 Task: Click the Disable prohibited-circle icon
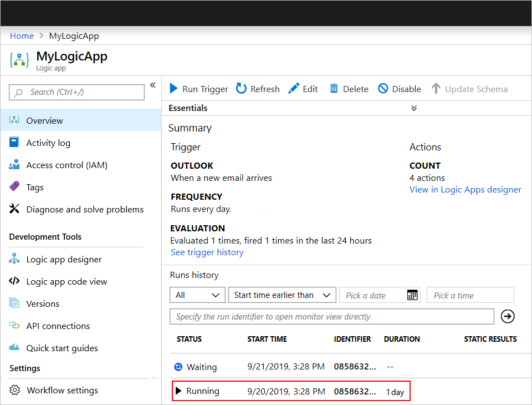383,88
